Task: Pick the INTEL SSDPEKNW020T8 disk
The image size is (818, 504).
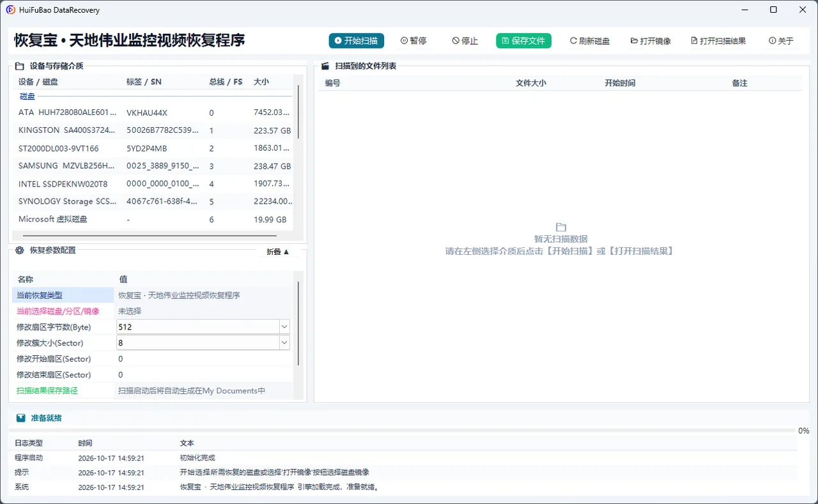Action: pos(153,184)
